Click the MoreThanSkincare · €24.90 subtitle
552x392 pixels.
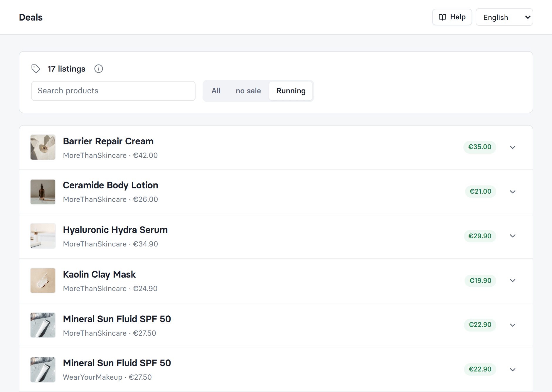click(x=110, y=289)
